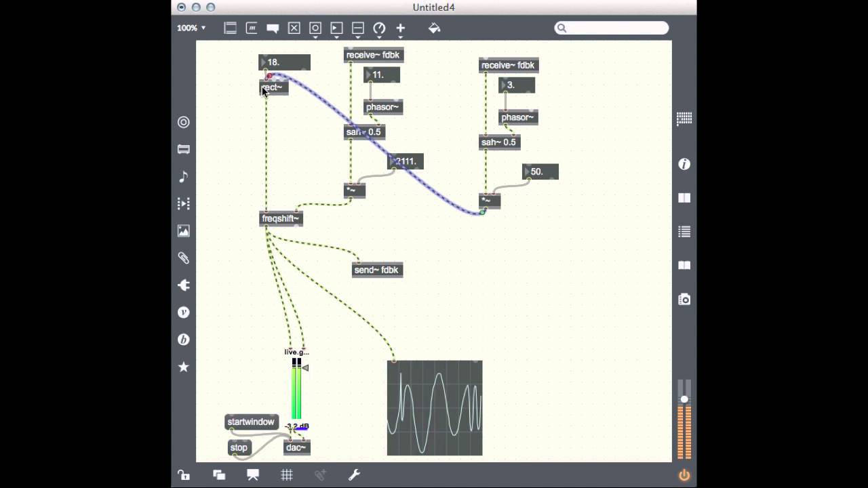
Task: Open the Plug-ins browser icon
Action: coord(184,285)
